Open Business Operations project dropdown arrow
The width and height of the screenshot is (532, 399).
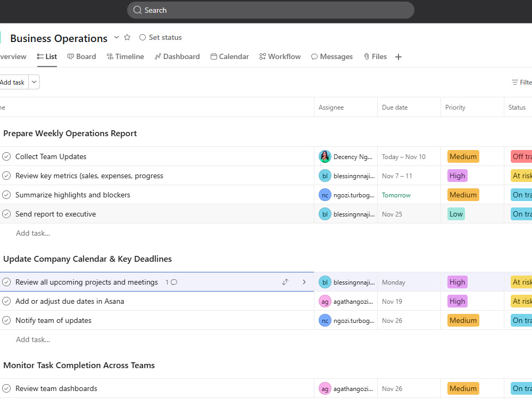point(117,37)
